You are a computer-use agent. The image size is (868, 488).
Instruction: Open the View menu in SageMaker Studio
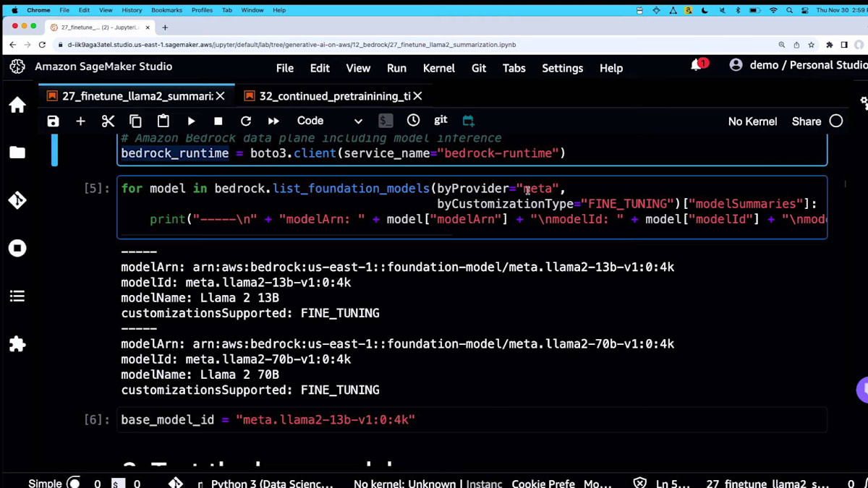[358, 68]
